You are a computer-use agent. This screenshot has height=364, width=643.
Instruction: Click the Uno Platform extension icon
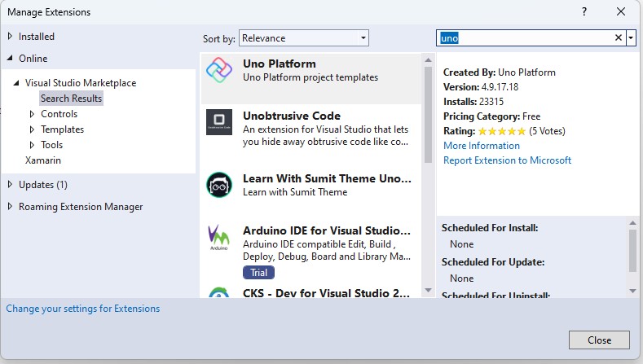220,71
